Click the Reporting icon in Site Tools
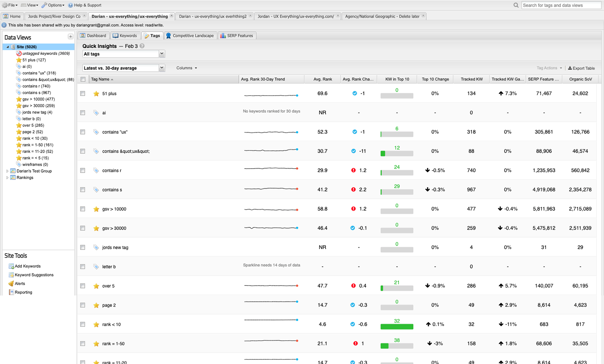 [11, 292]
